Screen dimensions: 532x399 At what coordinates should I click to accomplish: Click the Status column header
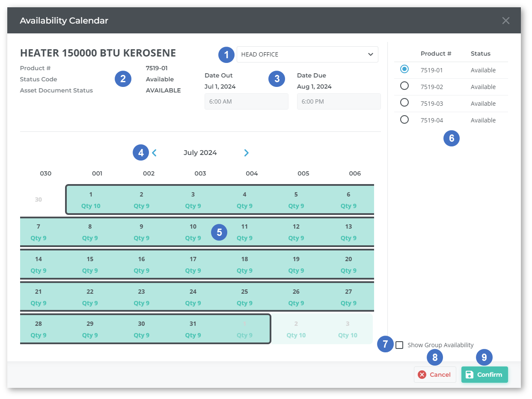pyautogui.click(x=481, y=54)
